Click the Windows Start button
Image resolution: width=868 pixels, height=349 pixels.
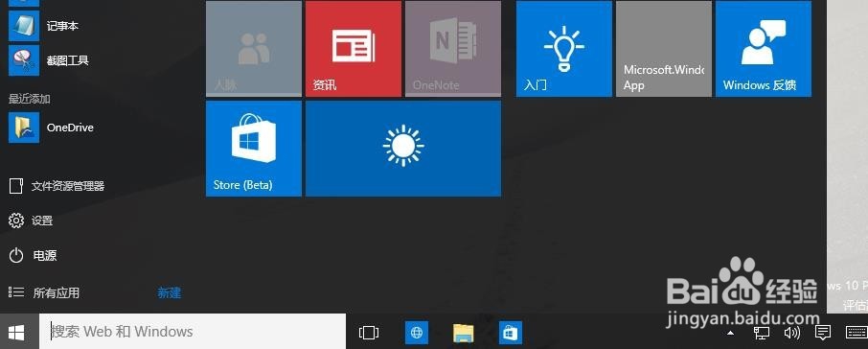[16, 332]
